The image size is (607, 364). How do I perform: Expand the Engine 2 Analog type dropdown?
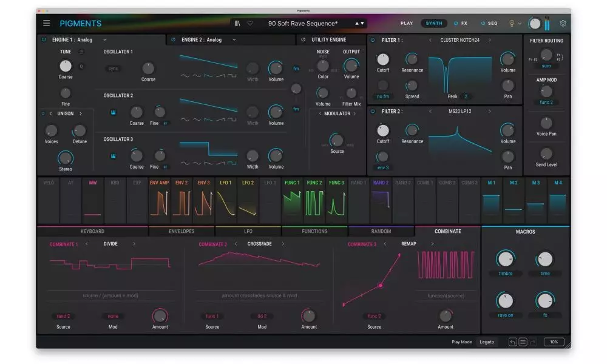pyautogui.click(x=234, y=40)
